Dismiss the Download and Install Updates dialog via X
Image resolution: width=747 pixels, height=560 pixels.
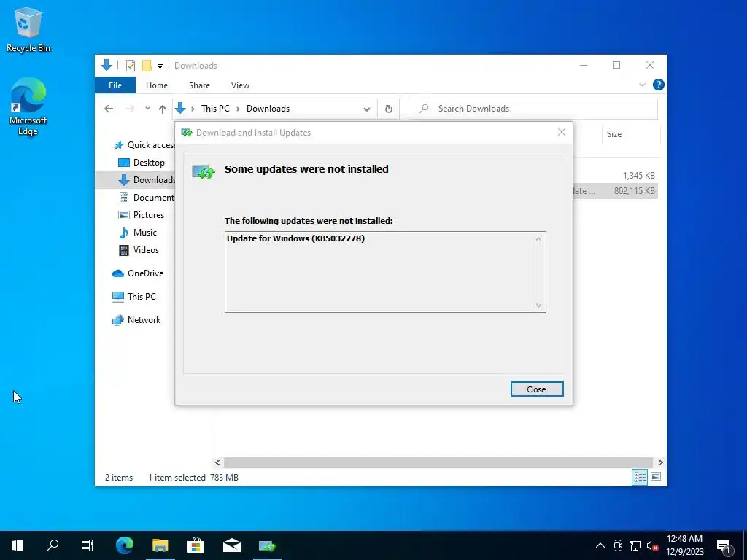562,133
